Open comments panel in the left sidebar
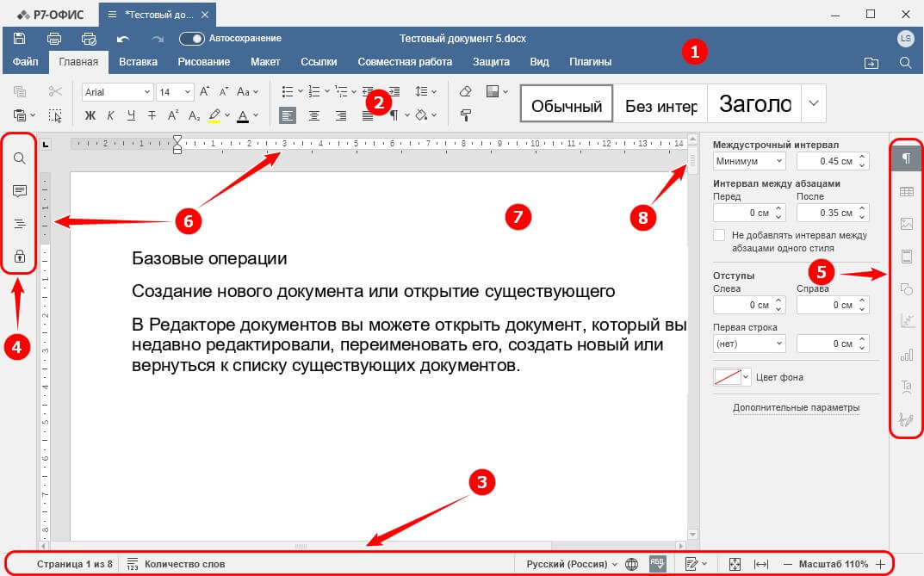Screen dimensions: 924x576 20,191
